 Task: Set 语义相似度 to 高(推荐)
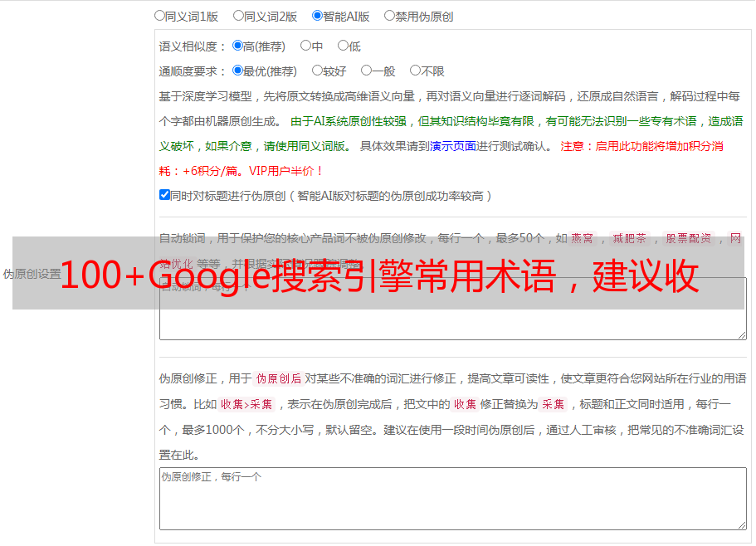[237, 46]
